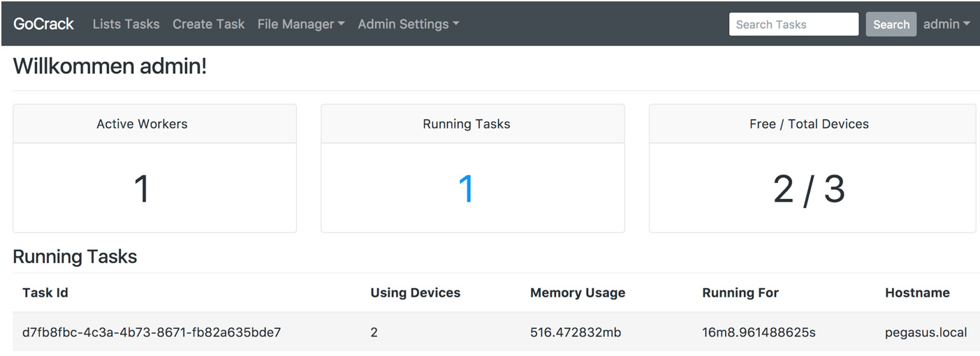Screen dimensions: 980x356
Task: Click the blue Running Tasks count link
Action: (466, 189)
